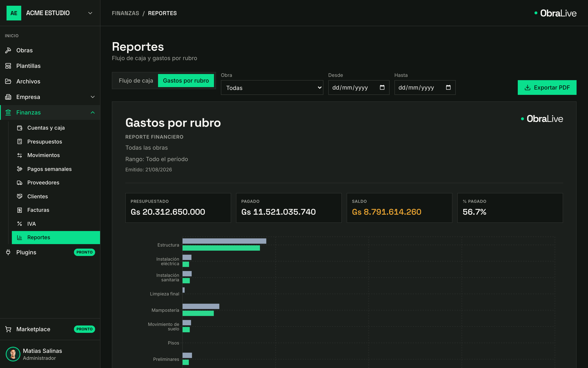The image size is (588, 368).
Task: Click the Estructura gray budgeted bar
Action: pos(224,241)
